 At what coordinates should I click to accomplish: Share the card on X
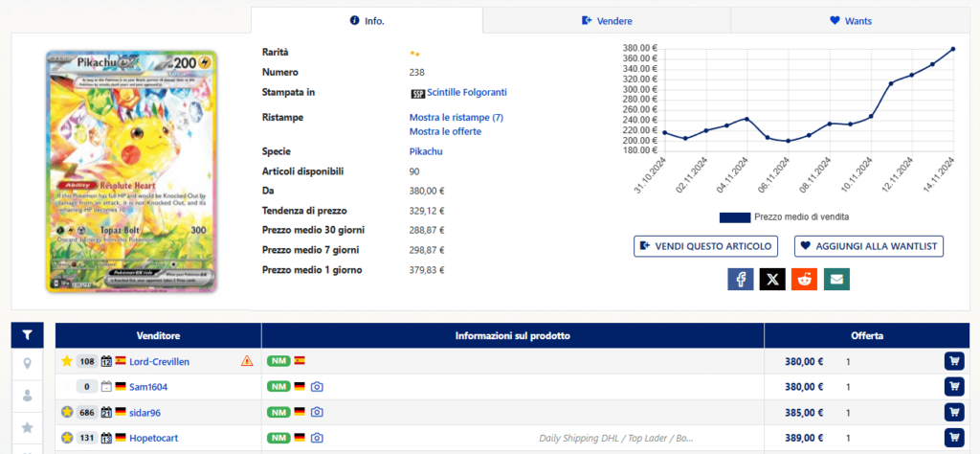[x=772, y=279]
